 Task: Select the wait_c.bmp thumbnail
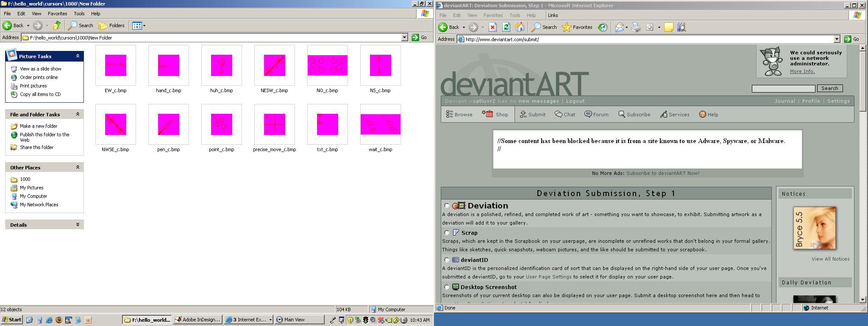[381, 124]
